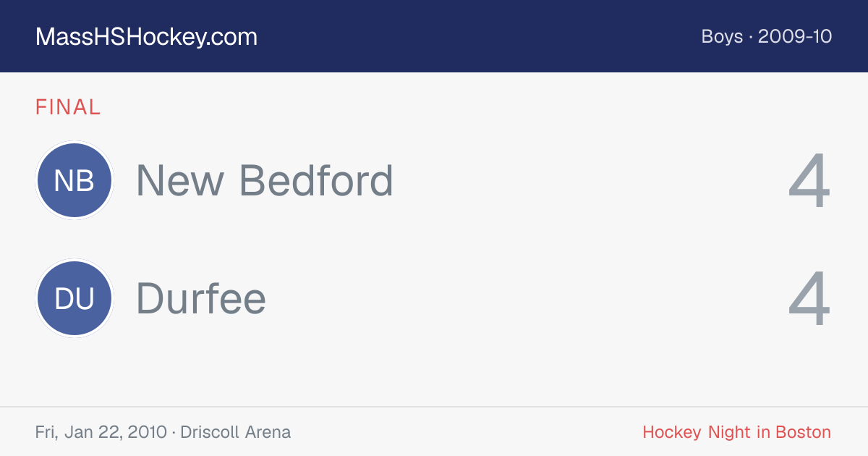Click the word Boston in the footer
868x456 pixels.
click(x=803, y=432)
